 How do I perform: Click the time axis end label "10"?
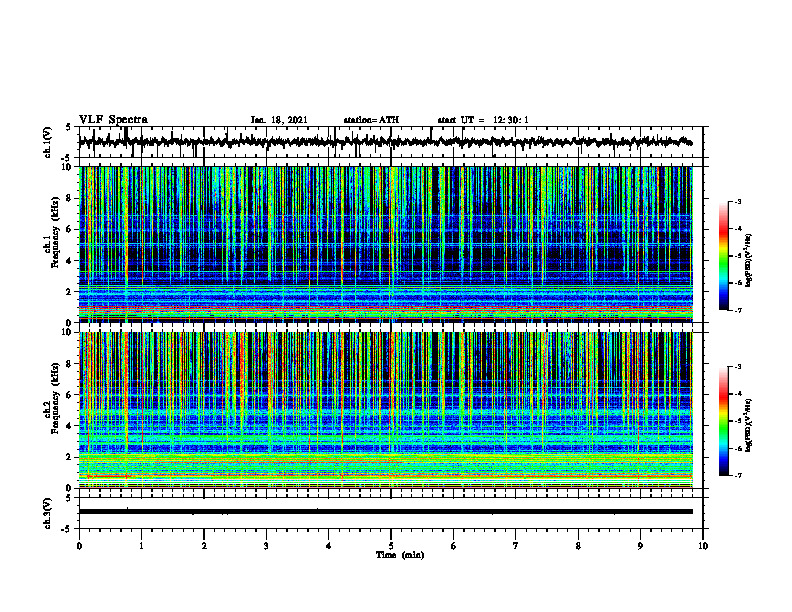tap(703, 546)
